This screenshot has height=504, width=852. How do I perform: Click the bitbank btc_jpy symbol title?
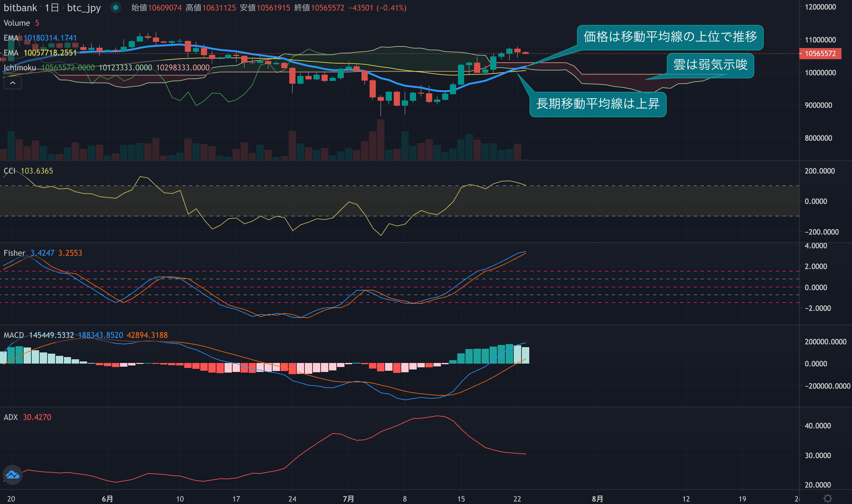(20, 8)
